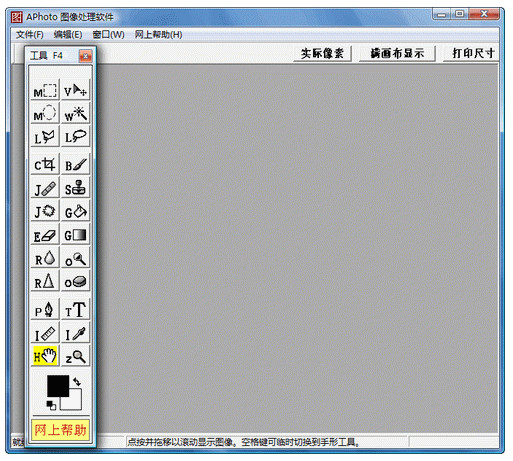Click the APhoto application icon in title bar
This screenshot has height=461, width=513.
coord(17,17)
